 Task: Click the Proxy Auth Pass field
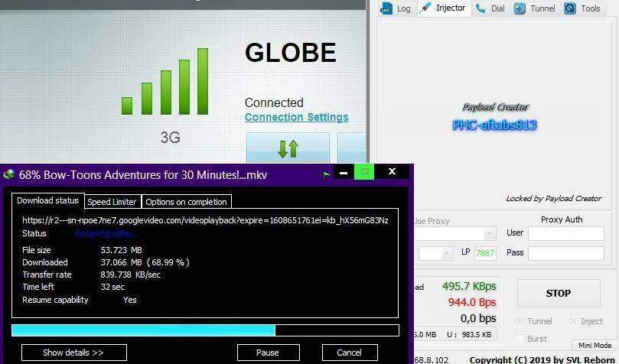pyautogui.click(x=566, y=253)
